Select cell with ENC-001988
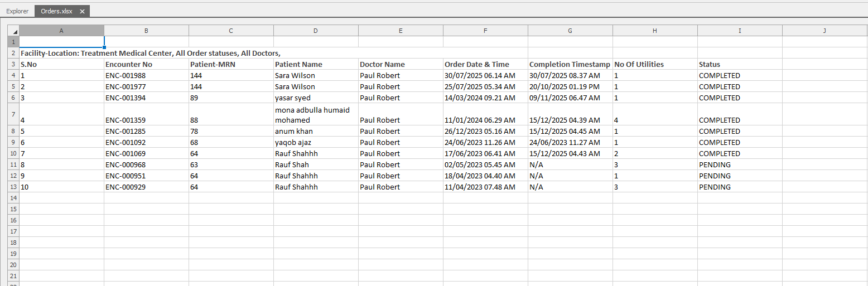The image size is (868, 286). [126, 75]
